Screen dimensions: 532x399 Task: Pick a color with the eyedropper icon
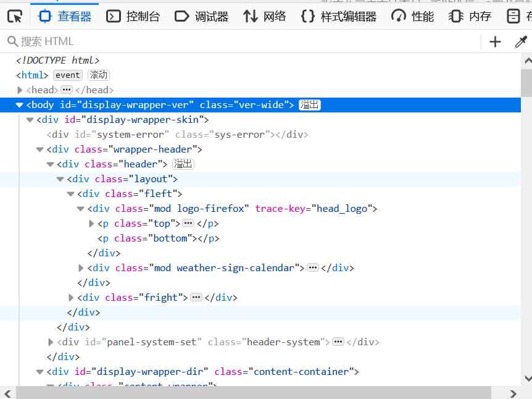point(521,41)
